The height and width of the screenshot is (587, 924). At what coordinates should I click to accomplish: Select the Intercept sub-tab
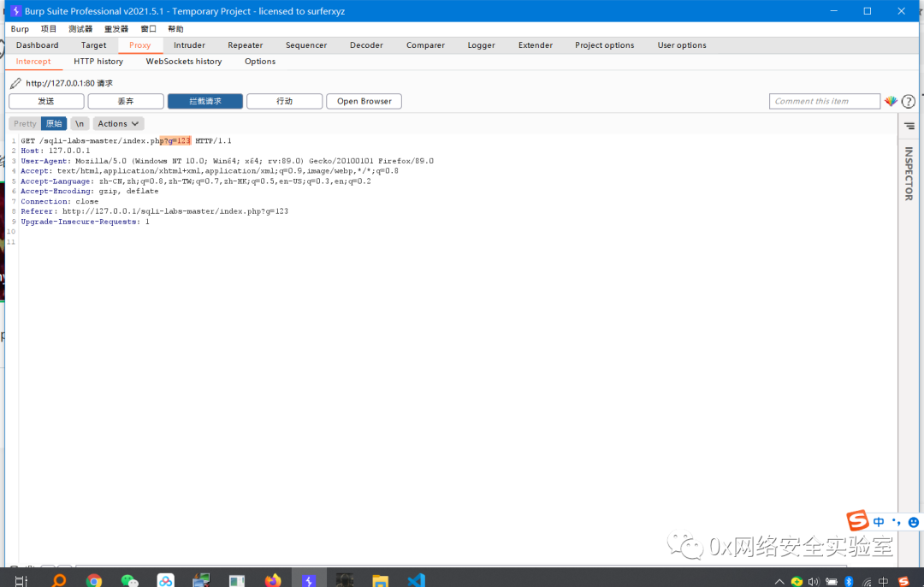tap(33, 62)
